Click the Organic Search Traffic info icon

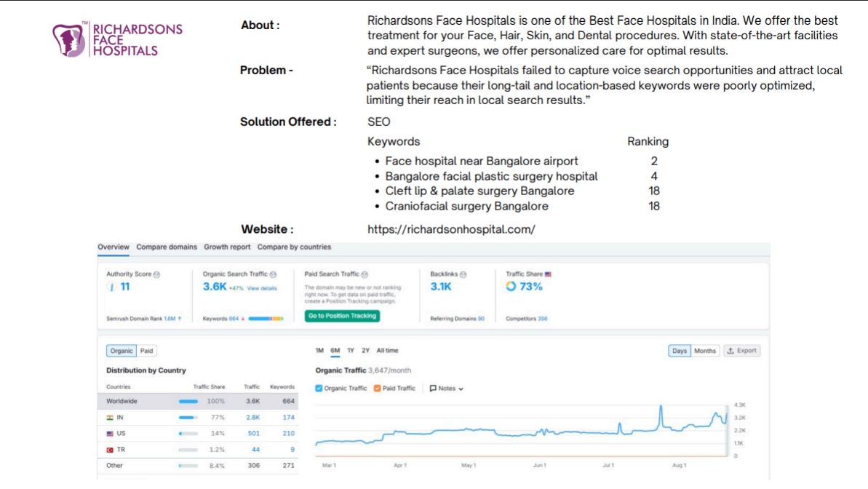(273, 274)
